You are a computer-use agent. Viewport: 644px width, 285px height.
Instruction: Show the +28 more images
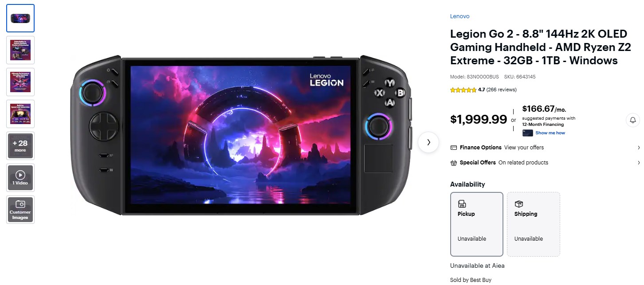tap(20, 146)
